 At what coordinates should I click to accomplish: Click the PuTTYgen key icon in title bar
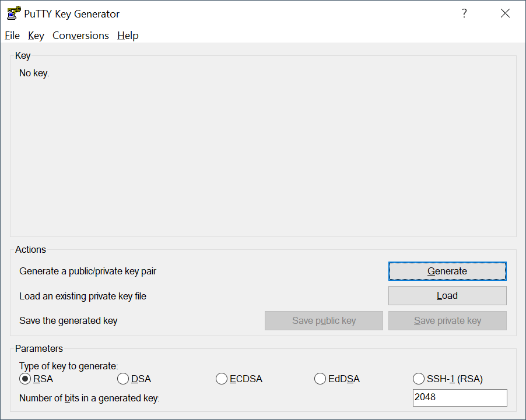click(13, 13)
